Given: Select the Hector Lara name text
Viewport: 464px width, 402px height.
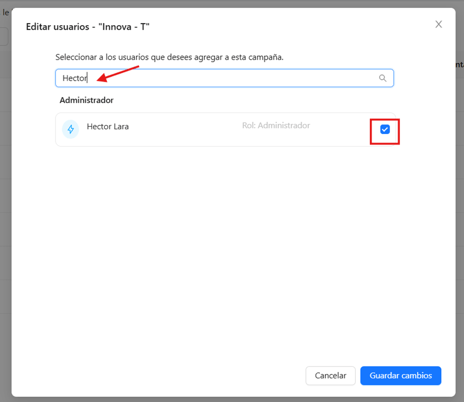Looking at the screenshot, I should tap(108, 127).
